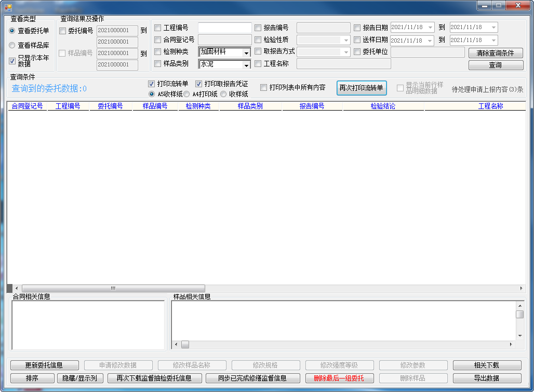
Task: Expand the 样品类别 combo box
Action: click(x=246, y=64)
